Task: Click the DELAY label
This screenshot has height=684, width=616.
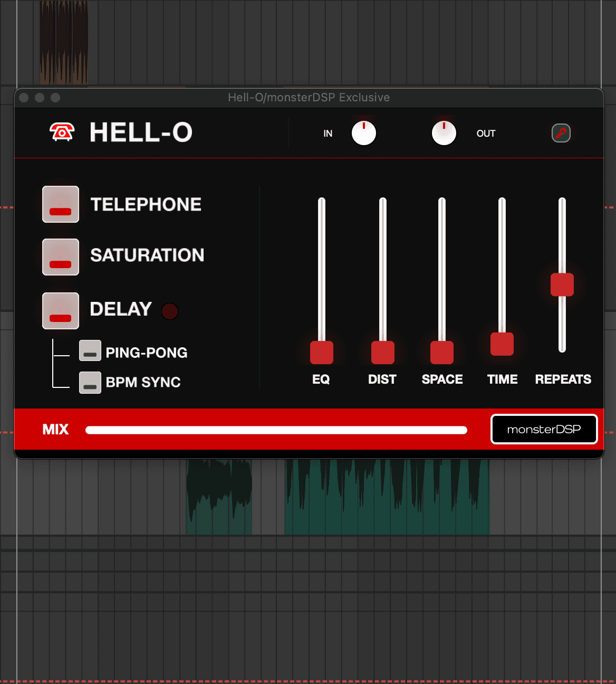Action: coord(121,309)
